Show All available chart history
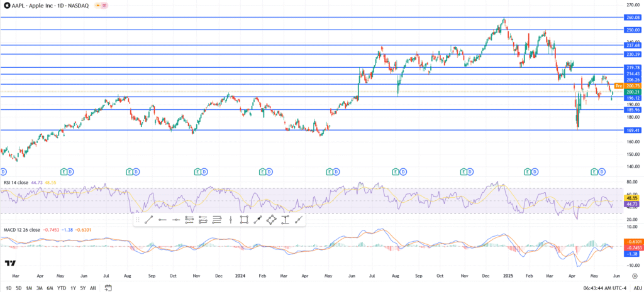644x292 pixels. click(x=94, y=287)
